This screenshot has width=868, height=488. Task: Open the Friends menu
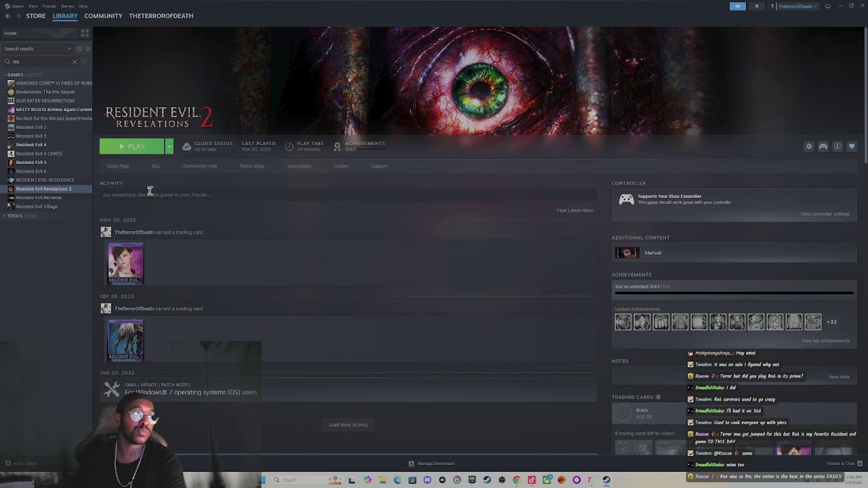[x=50, y=6]
